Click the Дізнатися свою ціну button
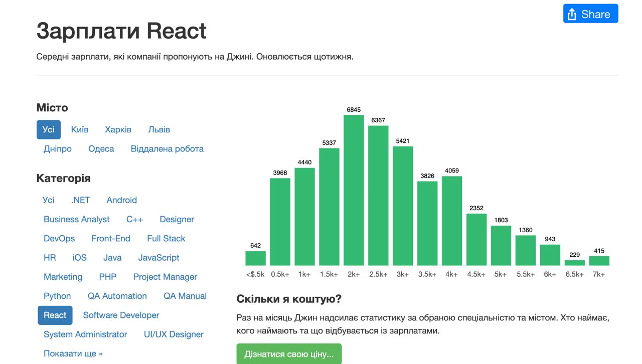 click(289, 354)
